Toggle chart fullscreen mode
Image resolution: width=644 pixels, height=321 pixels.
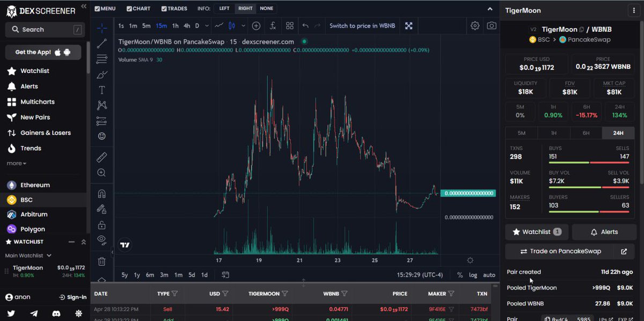pyautogui.click(x=408, y=26)
